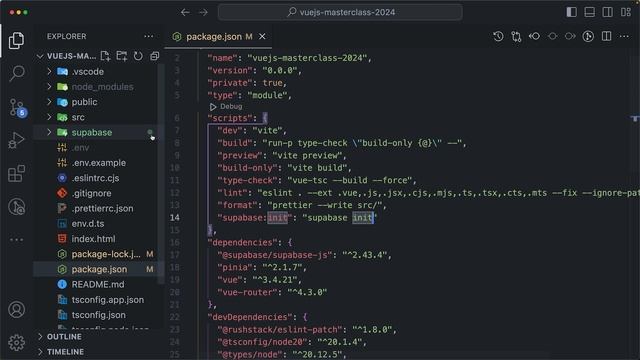Screen dimensions: 640x360
Task: Click the middle circle revision icon
Action: pyautogui.click(x=552, y=36)
